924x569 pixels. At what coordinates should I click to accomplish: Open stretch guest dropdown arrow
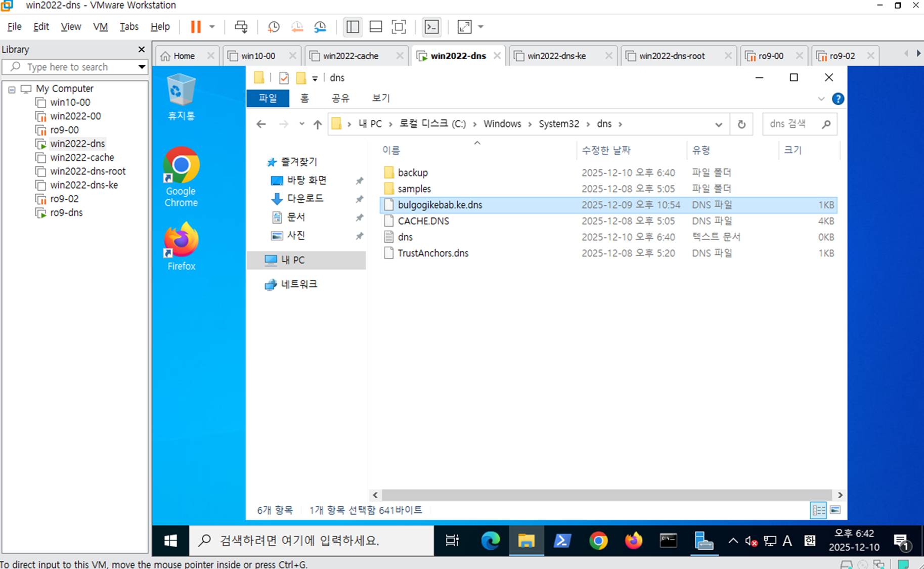481,27
